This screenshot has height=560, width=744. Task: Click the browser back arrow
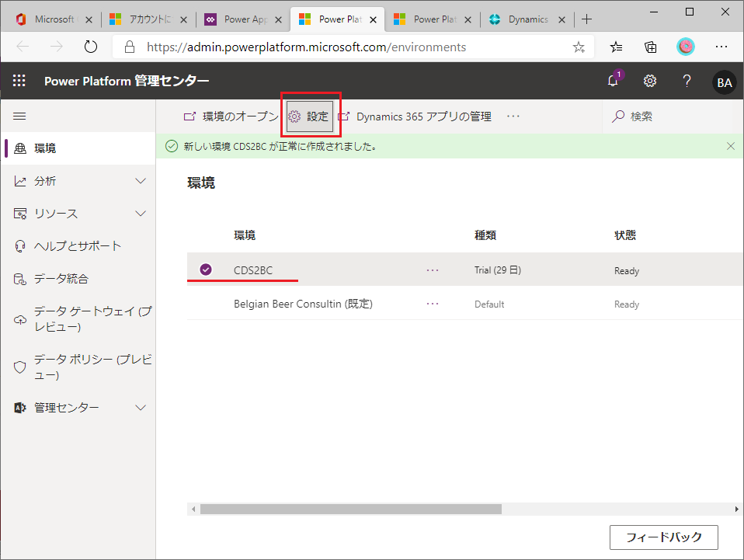pos(23,47)
